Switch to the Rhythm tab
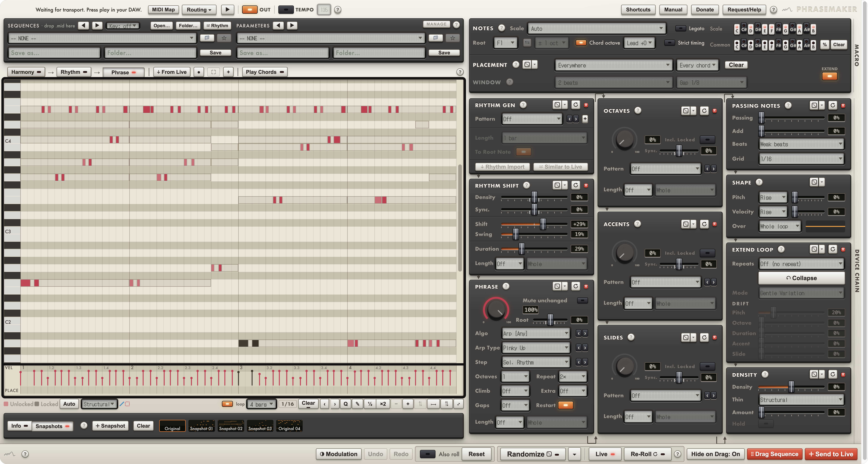 (x=74, y=72)
